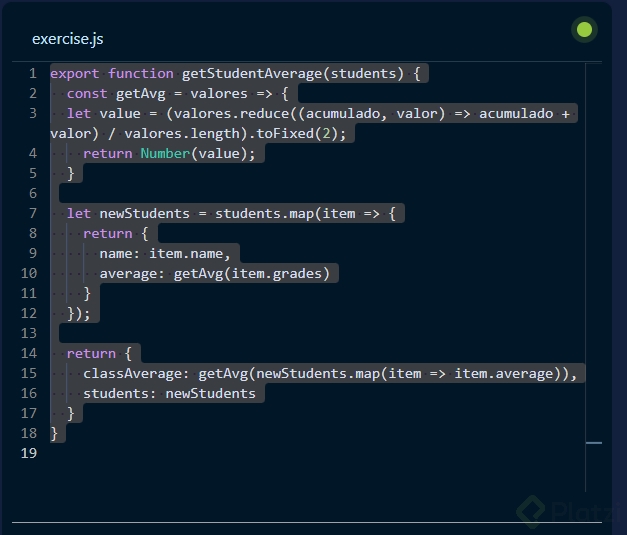Viewport: 627px width, 535px height.
Task: Click line number 4 in the gutter
Action: (x=32, y=153)
